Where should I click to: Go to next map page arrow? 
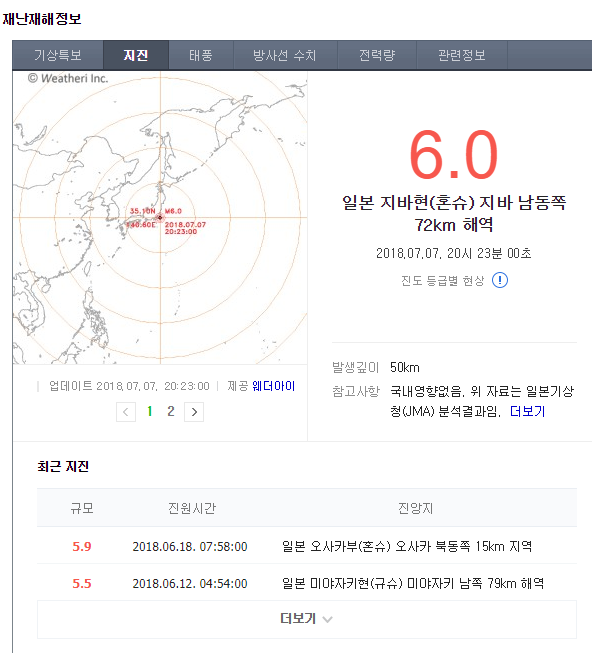click(x=194, y=412)
